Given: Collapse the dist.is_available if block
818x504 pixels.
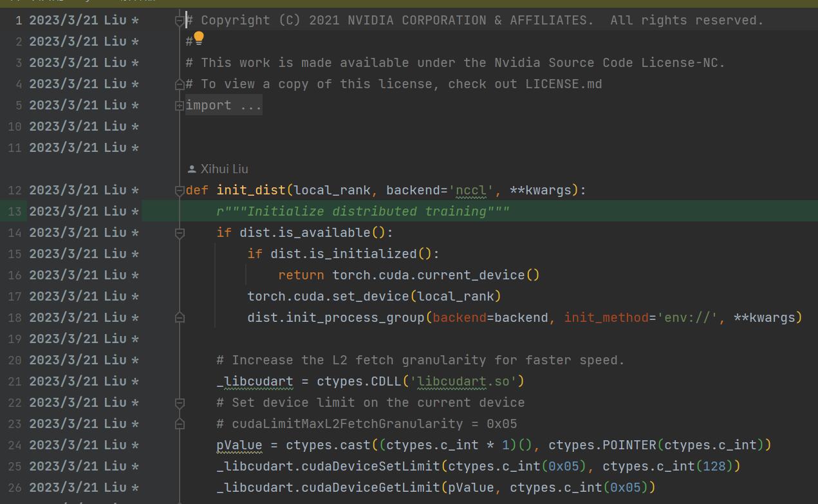Looking at the screenshot, I should [180, 232].
